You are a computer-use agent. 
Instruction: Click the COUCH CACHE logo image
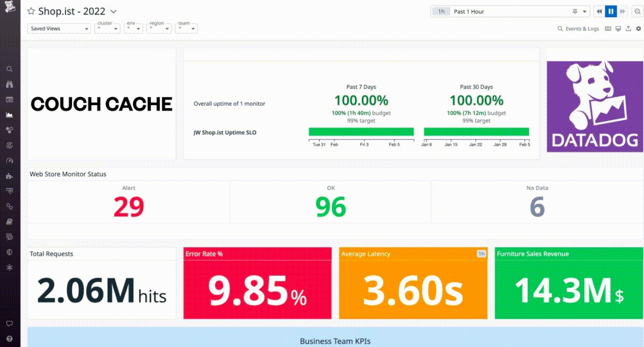coord(102,104)
